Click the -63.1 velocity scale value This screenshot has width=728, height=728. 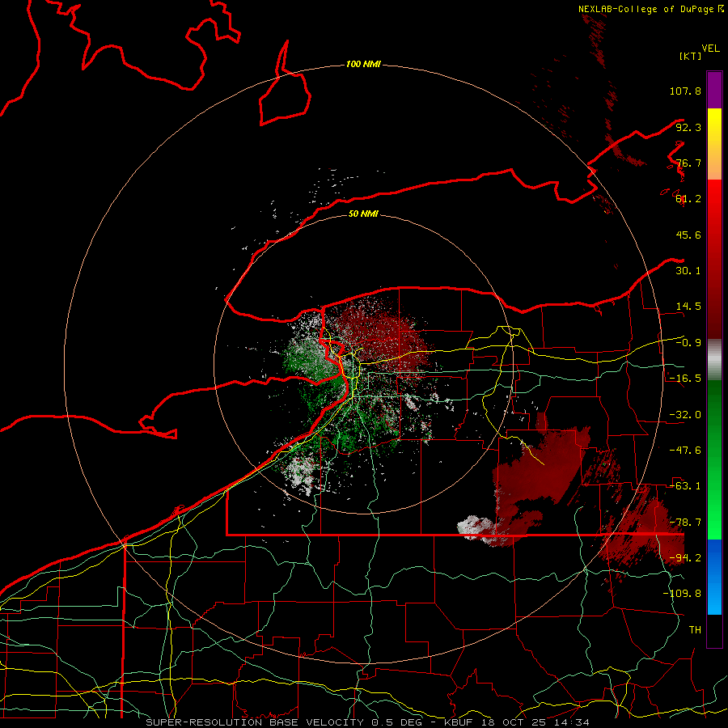[x=685, y=486]
